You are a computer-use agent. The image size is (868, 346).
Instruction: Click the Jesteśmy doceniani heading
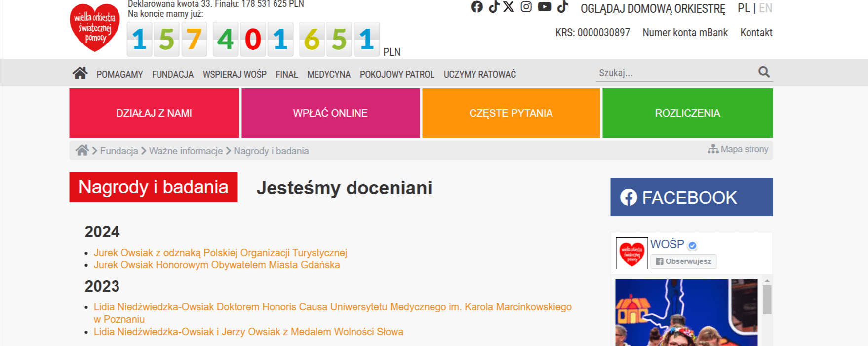pyautogui.click(x=344, y=188)
